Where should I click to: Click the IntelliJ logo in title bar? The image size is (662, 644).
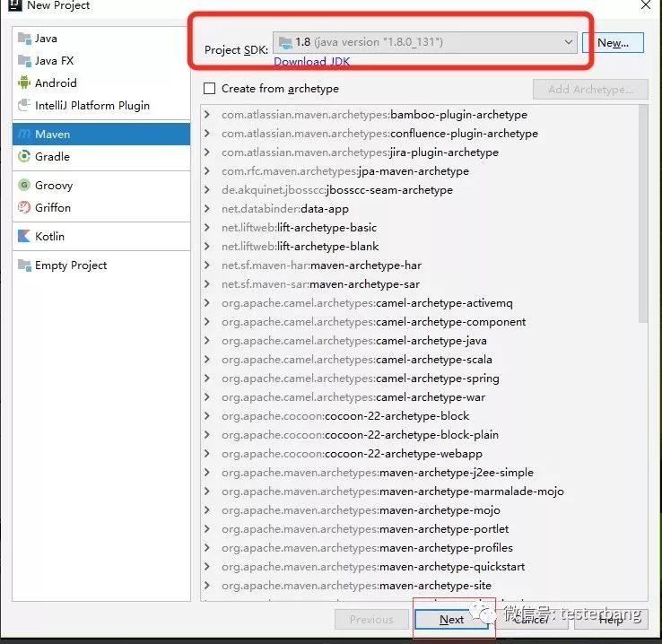(14, 5)
